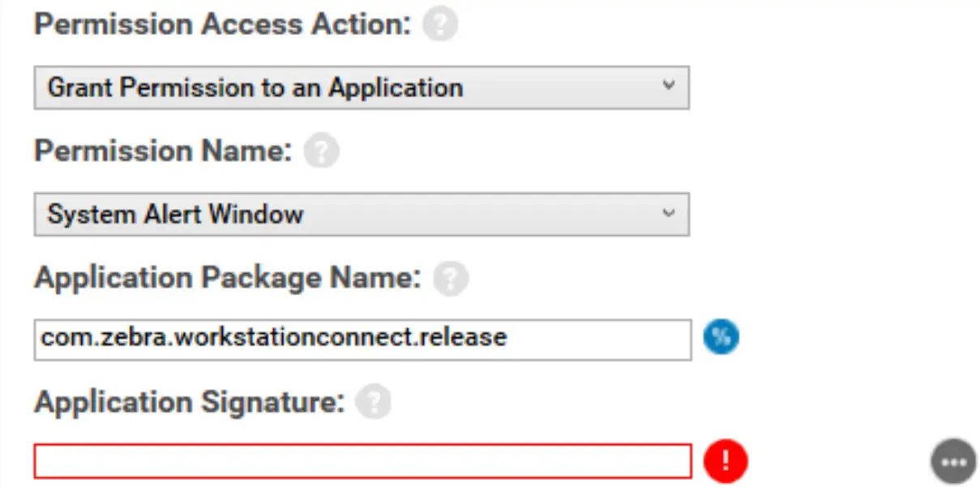Click the 'System Alert Window' selected value
The image size is (980, 487).
point(175,214)
